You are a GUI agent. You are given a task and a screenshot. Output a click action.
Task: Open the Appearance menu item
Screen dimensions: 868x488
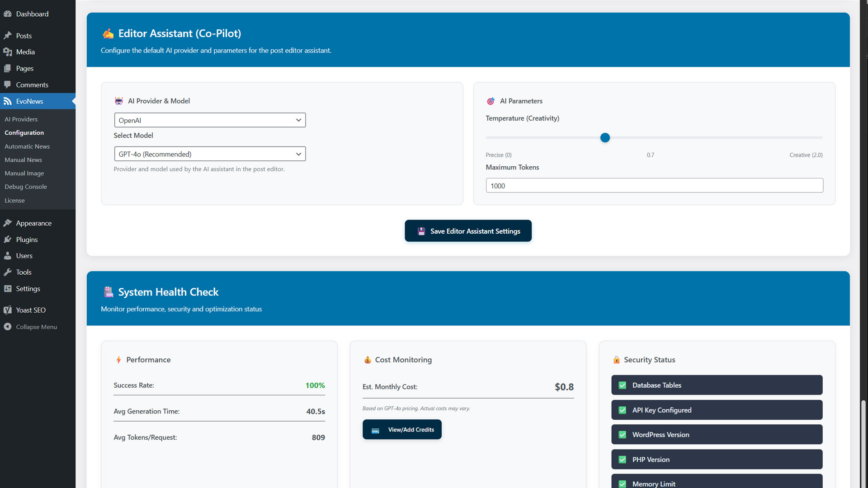[x=34, y=223]
